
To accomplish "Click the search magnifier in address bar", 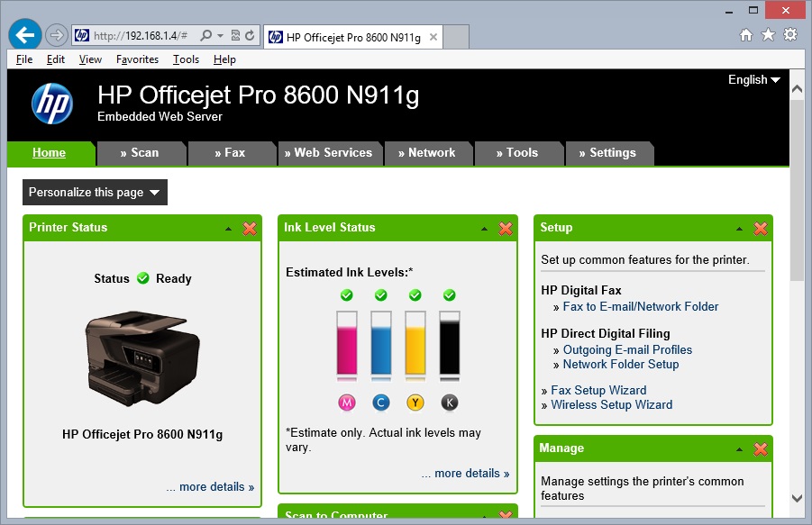I will 206,35.
